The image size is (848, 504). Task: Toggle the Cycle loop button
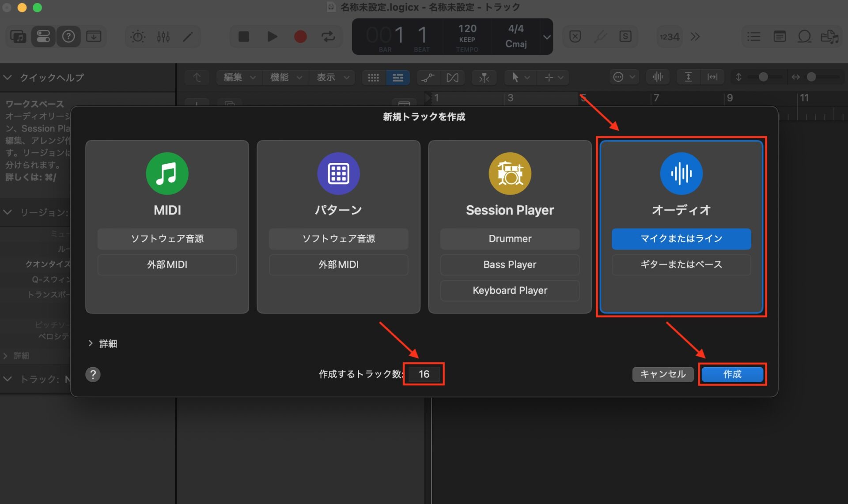(328, 37)
